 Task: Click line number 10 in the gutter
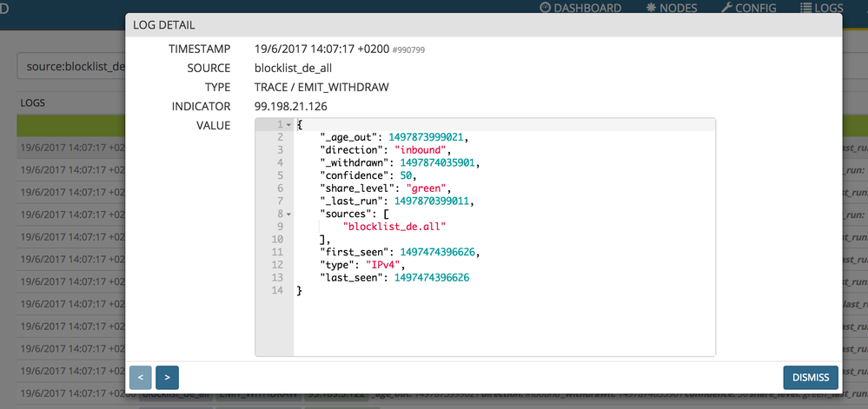277,239
